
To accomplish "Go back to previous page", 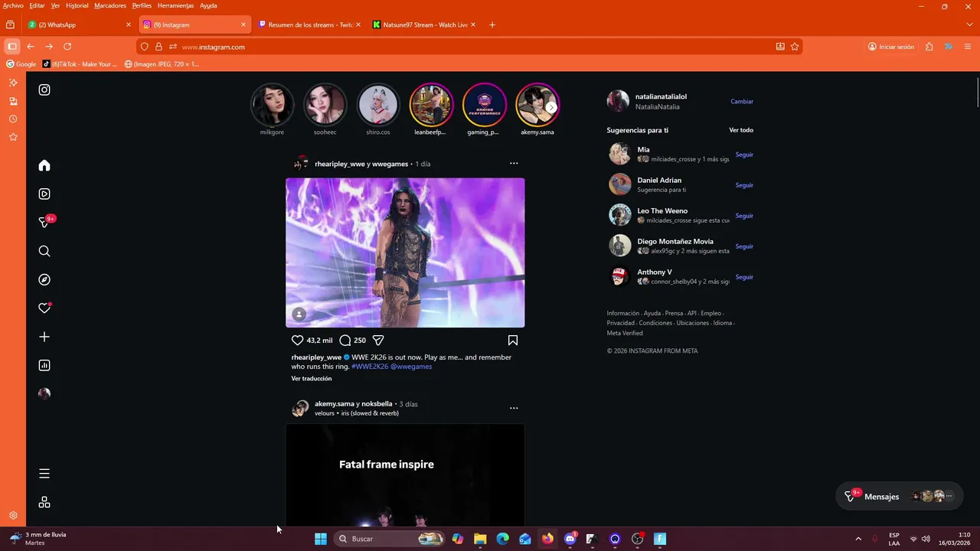I will (31, 47).
